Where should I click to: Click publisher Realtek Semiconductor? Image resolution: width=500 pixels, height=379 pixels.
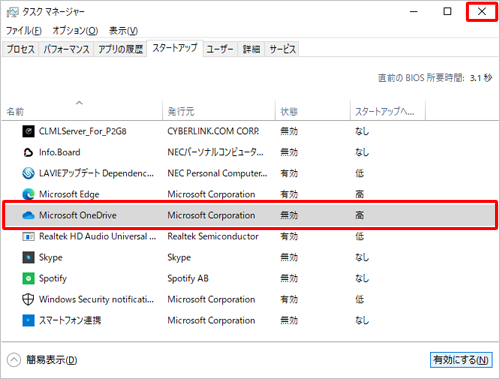pos(213,236)
